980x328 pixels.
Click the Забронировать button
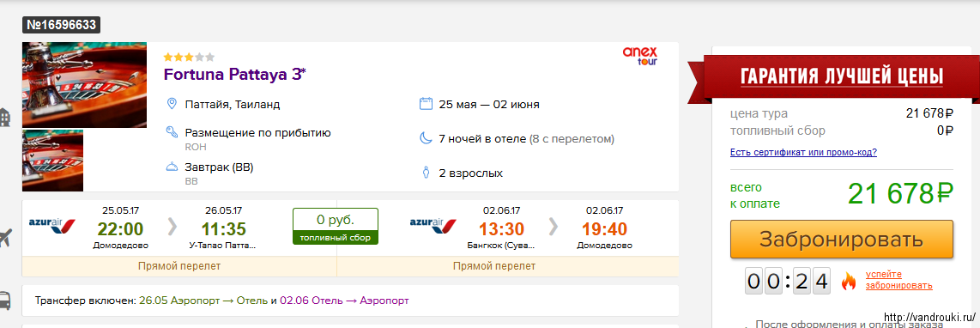(x=841, y=239)
